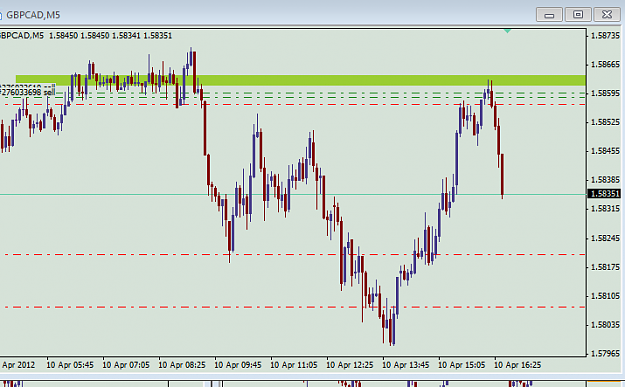Click time label 10 Apr 07:05

click(126, 365)
